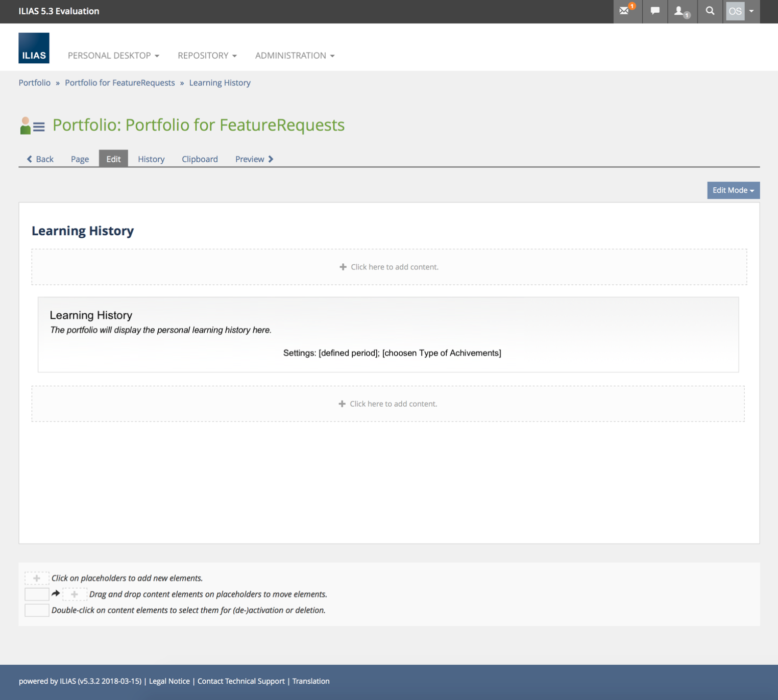Click the ILIAS logo

34,48
